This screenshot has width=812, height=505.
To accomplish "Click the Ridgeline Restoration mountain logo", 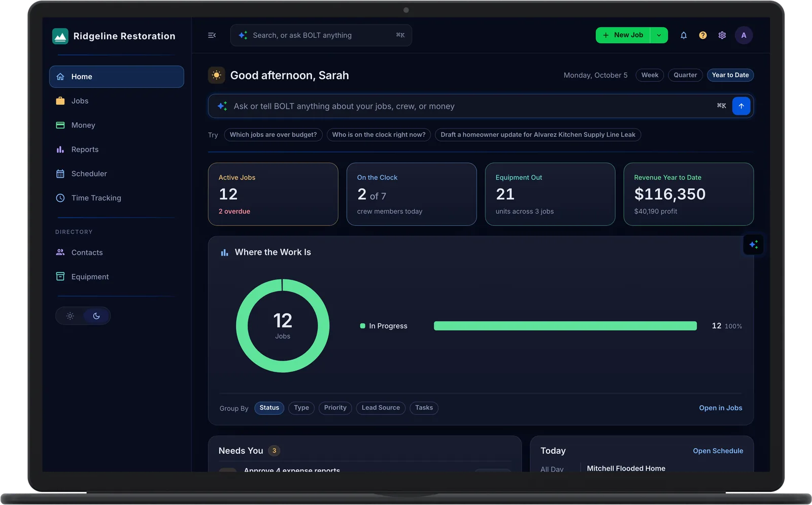I will tap(60, 36).
